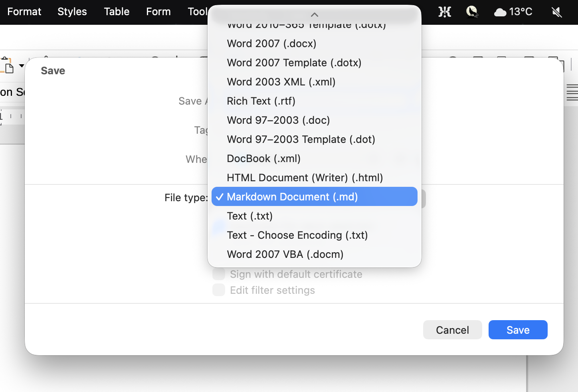578x392 pixels.
Task: Enable Sign with default certificate
Action: point(219,274)
